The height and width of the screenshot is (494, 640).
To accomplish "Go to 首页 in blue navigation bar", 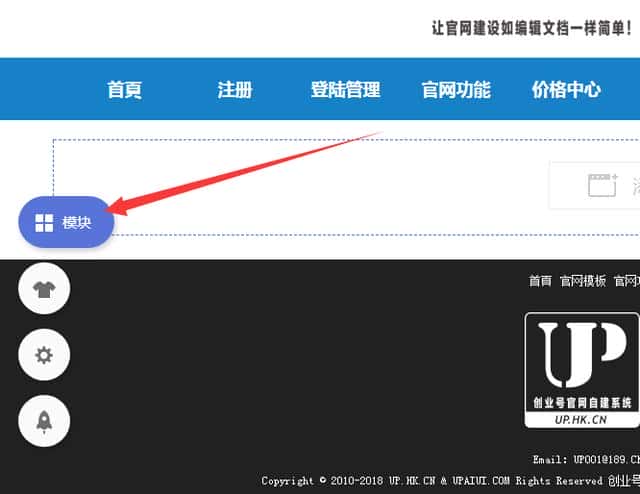I will 124,90.
